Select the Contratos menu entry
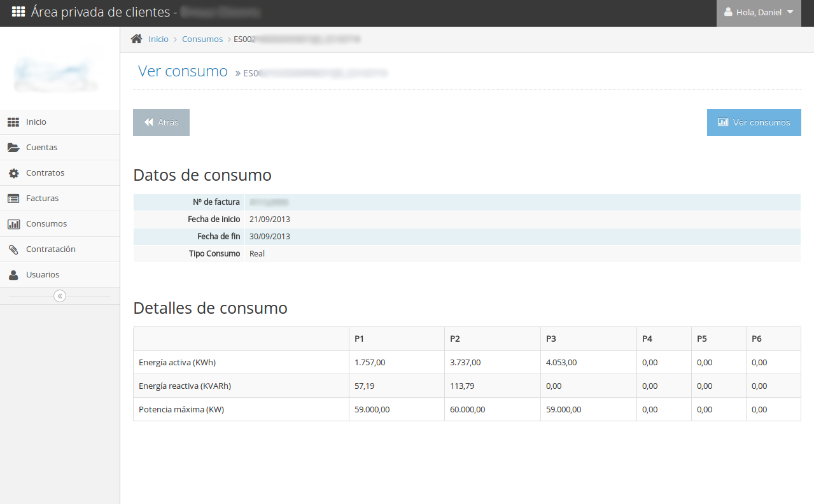 coord(46,172)
